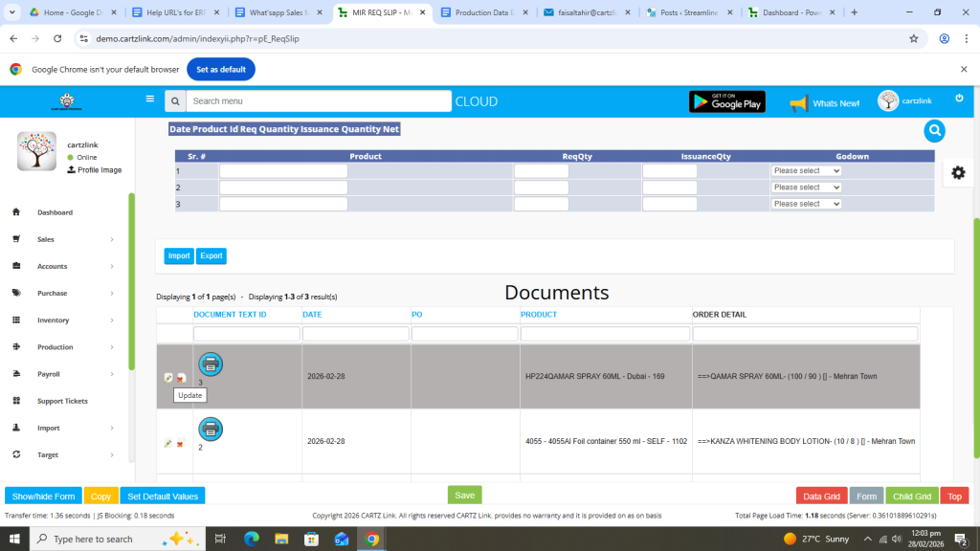The height and width of the screenshot is (551, 980).
Task: Open Godown dropdown in row 3
Action: point(806,204)
